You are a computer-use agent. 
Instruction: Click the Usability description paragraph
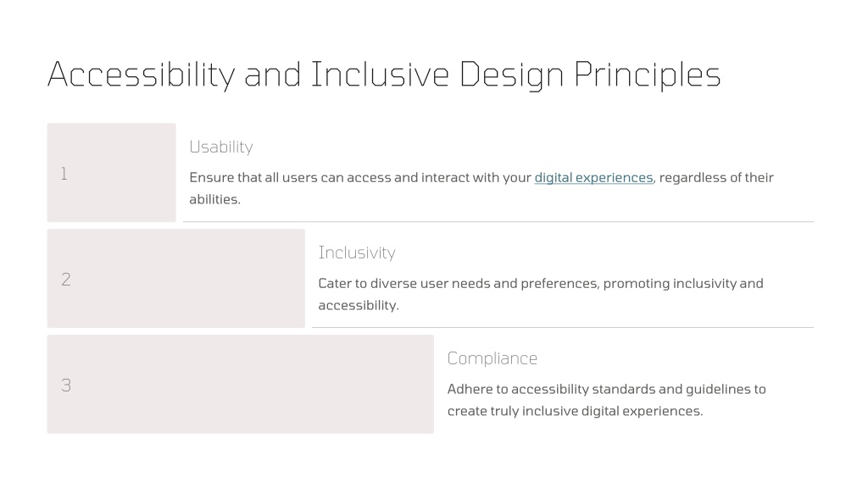pos(481,188)
